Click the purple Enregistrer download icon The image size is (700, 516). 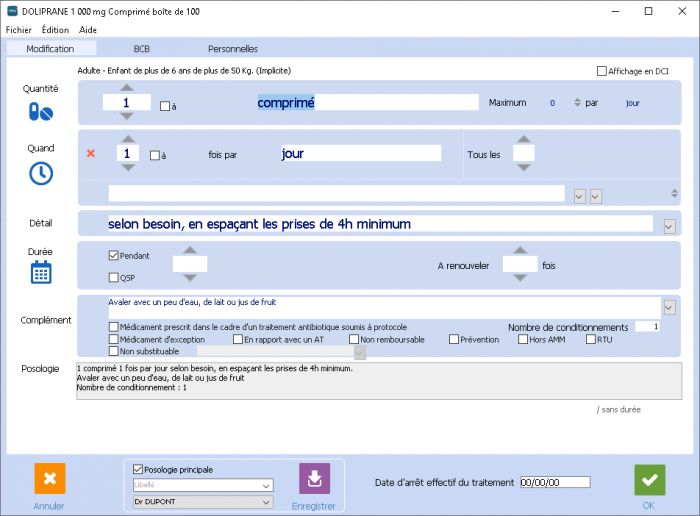tap(315, 479)
